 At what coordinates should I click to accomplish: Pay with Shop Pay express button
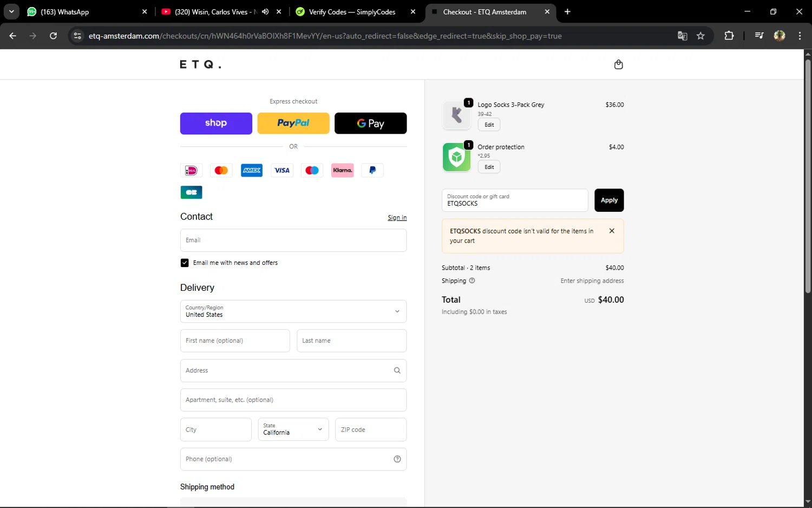coord(216,123)
